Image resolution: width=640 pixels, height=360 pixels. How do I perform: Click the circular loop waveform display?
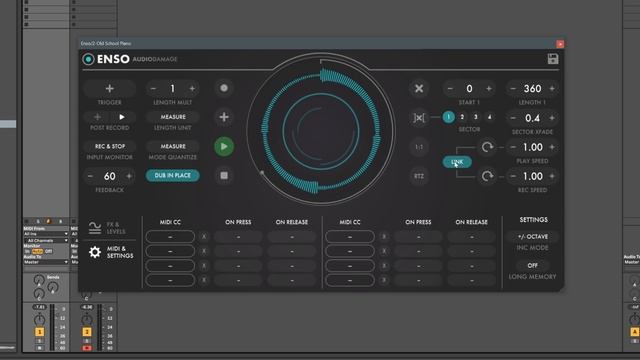(x=321, y=130)
